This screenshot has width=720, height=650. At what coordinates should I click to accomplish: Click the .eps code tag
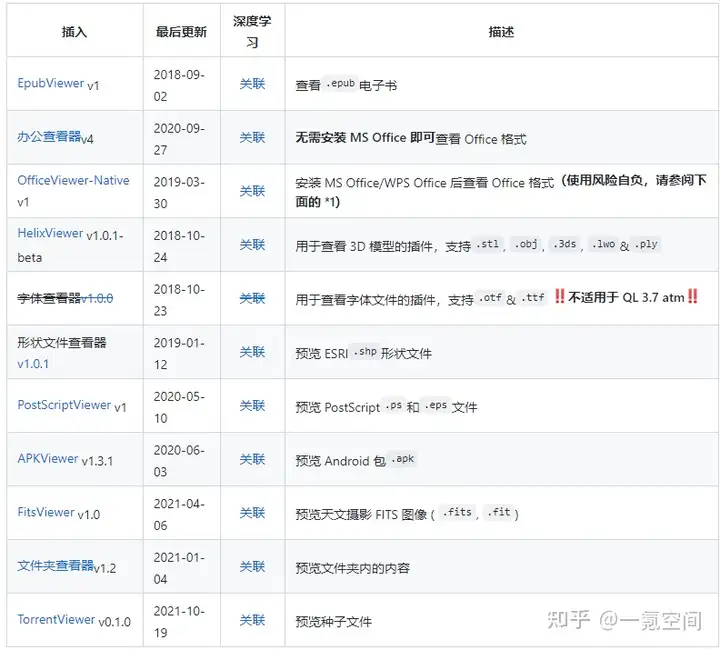pyautogui.click(x=436, y=405)
